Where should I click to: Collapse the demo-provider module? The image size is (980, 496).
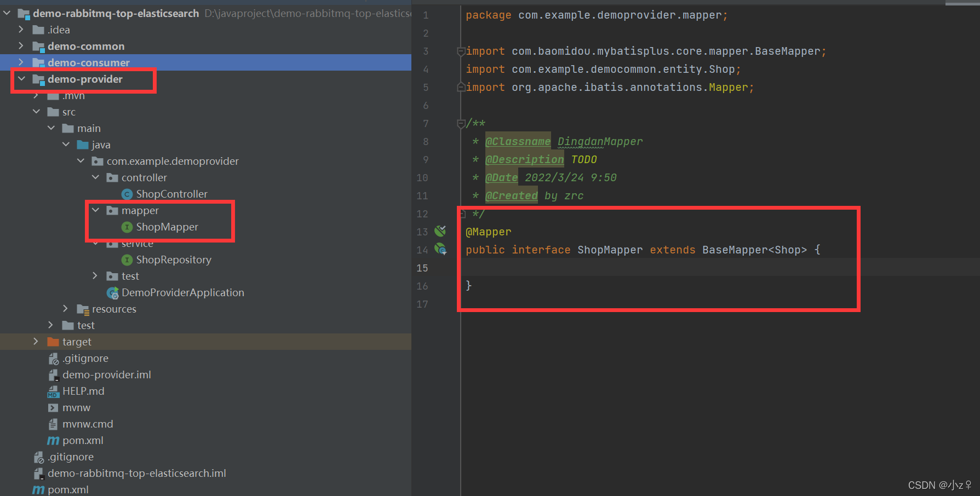click(21, 79)
